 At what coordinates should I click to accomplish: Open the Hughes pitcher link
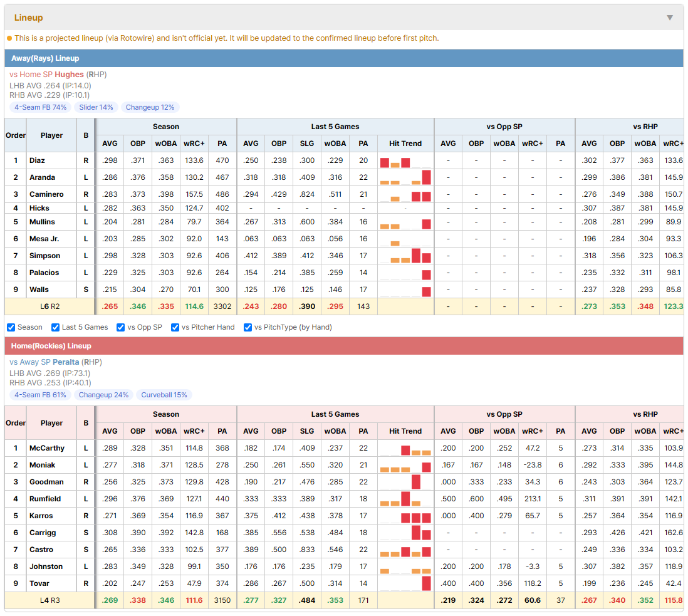(69, 75)
